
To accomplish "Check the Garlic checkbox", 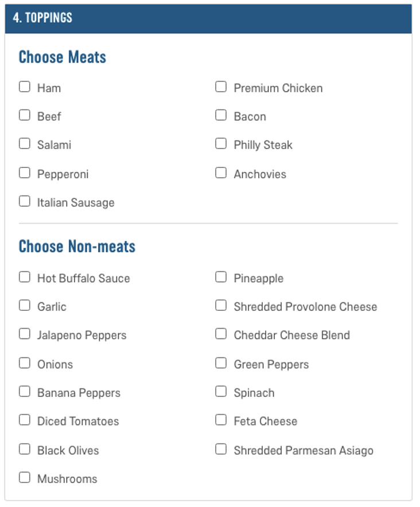I will coord(25,306).
